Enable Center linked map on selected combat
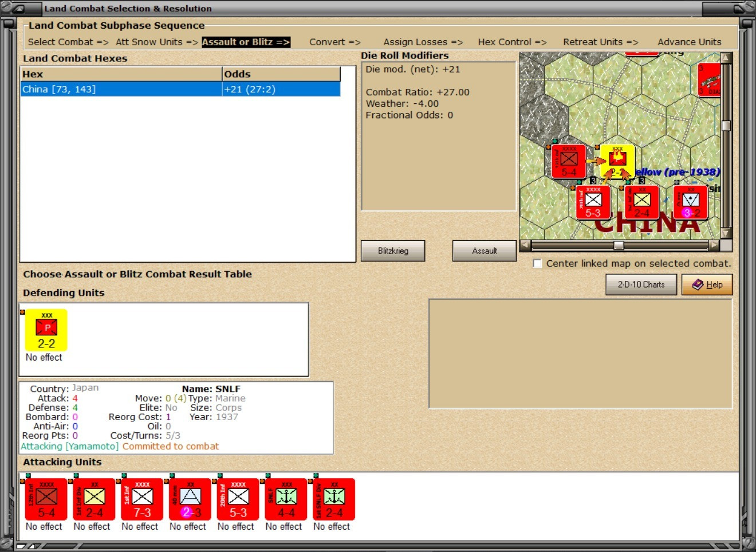This screenshot has width=756, height=552. tap(537, 264)
